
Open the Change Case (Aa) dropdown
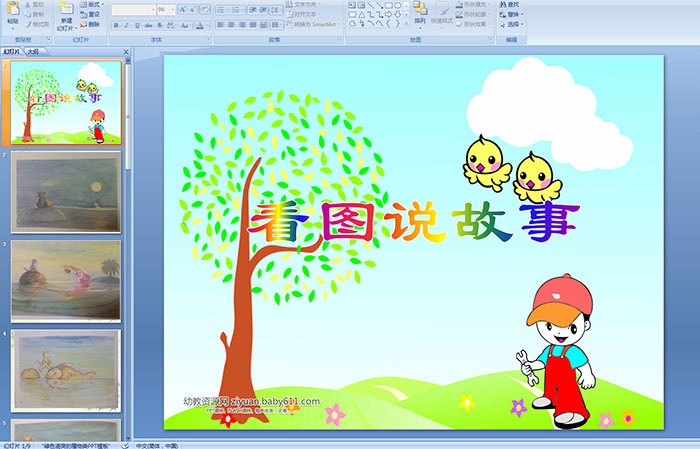click(x=185, y=25)
